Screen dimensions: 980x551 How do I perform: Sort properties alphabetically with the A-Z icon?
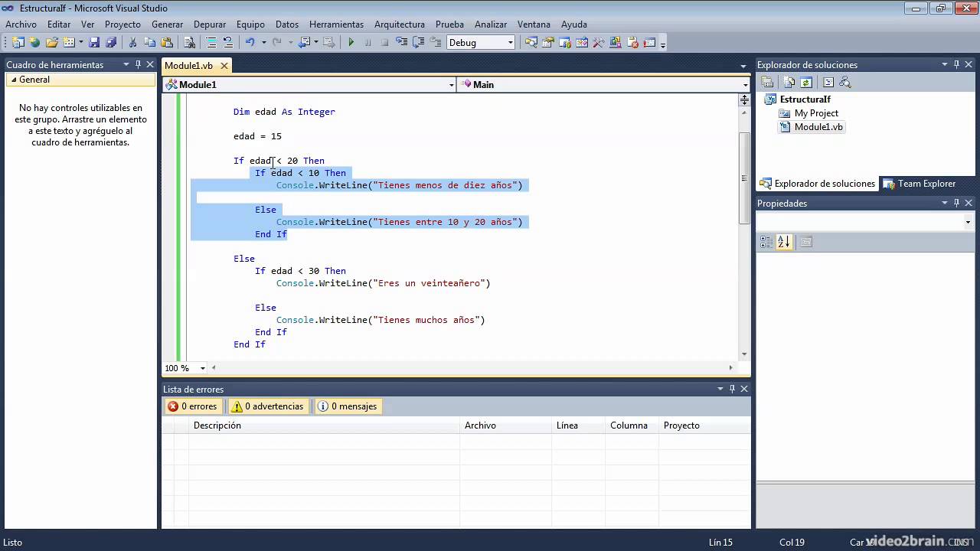click(783, 242)
